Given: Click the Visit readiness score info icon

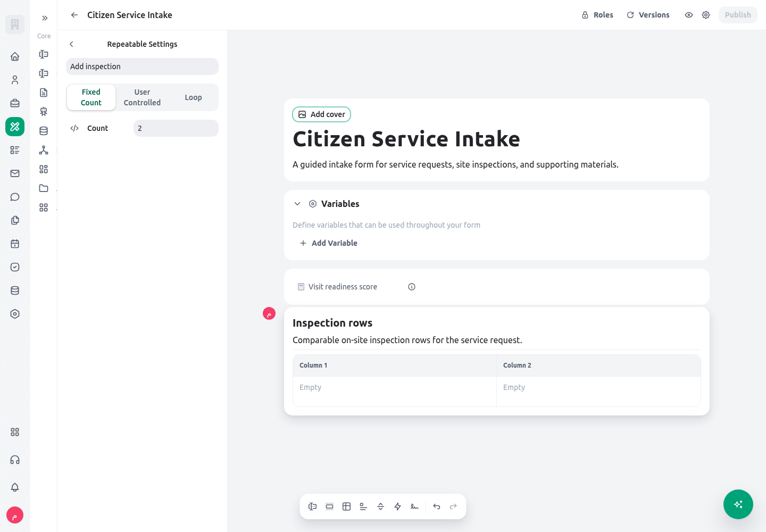Looking at the screenshot, I should pos(412,287).
